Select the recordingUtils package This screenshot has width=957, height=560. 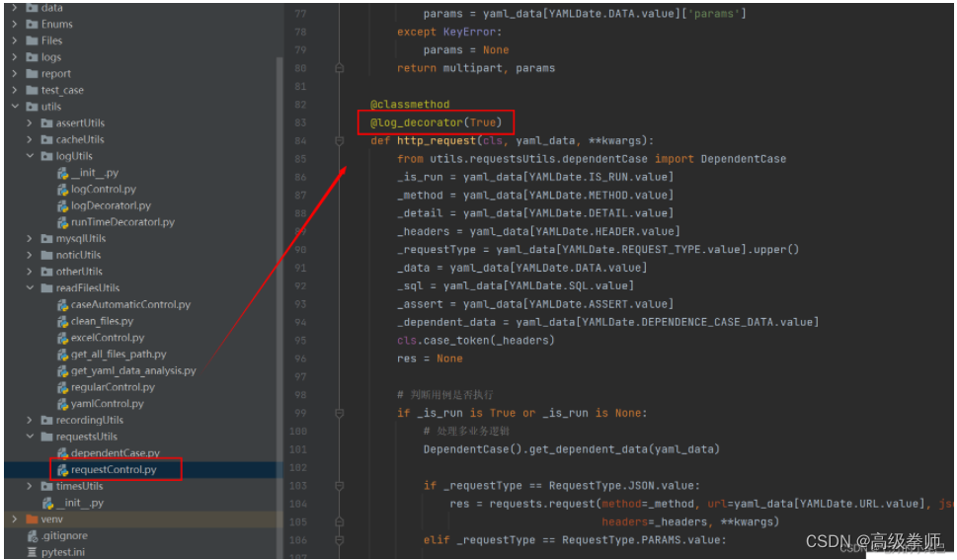coord(90,420)
